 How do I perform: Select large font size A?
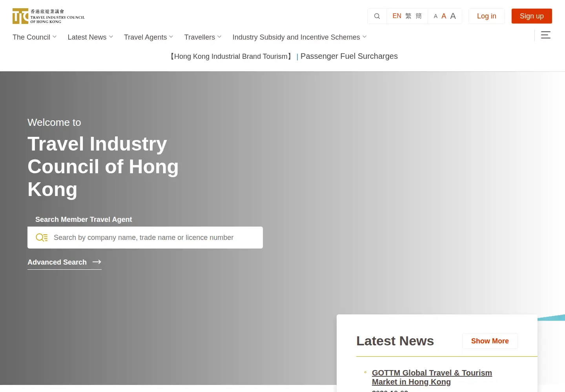coord(453,16)
